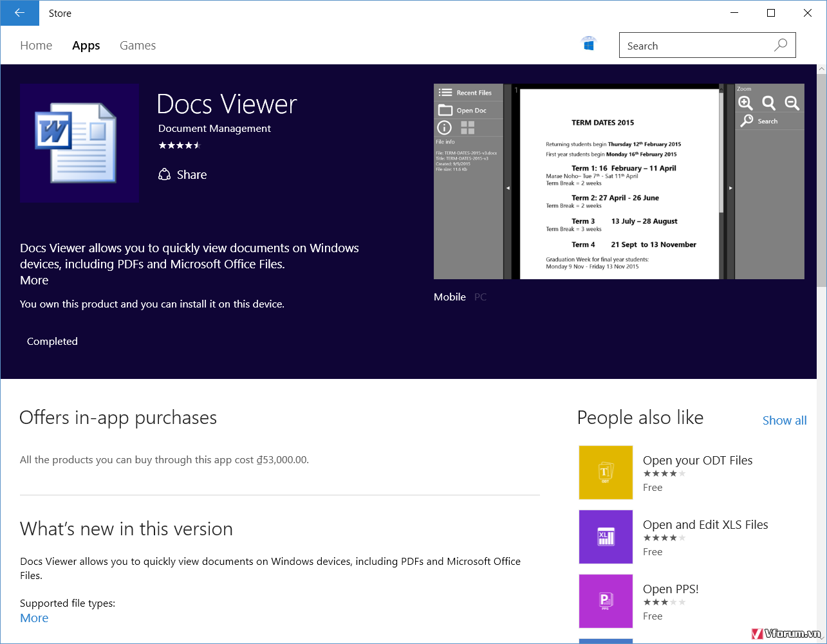Maximize the Store window
This screenshot has width=827, height=644.
pyautogui.click(x=771, y=13)
